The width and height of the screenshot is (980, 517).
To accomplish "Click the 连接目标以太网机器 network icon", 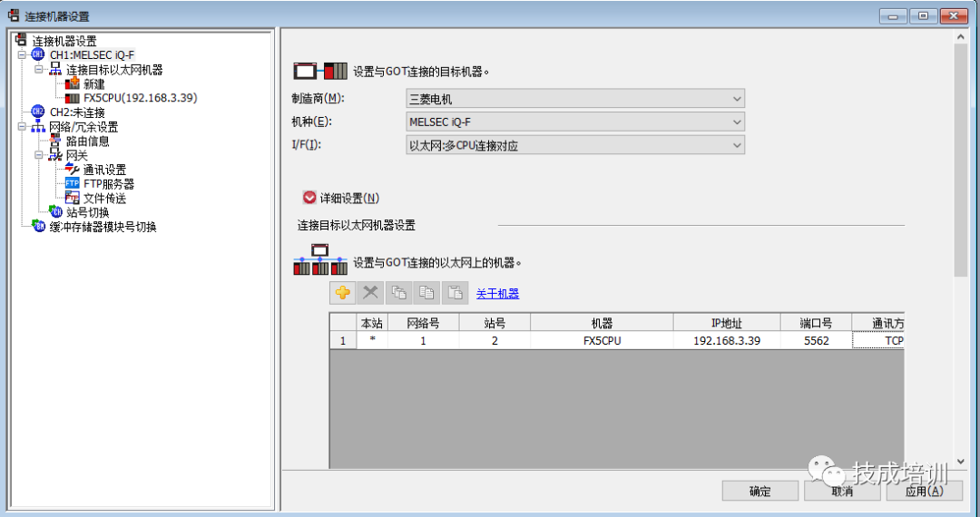I will pos(55,69).
